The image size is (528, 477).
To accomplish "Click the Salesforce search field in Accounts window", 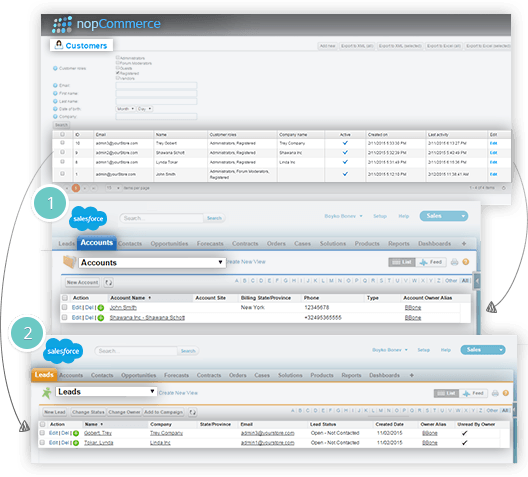I will (162, 218).
